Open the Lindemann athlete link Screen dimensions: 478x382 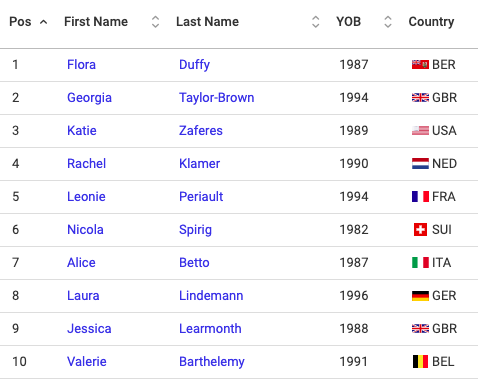[211, 296]
